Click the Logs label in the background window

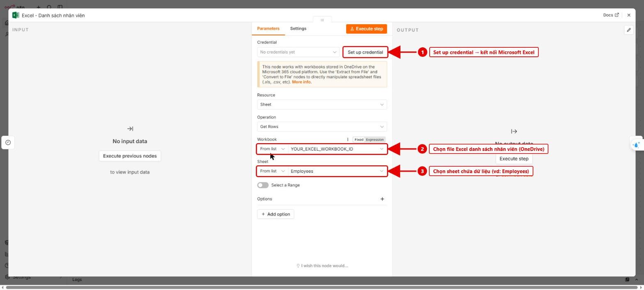(77, 280)
